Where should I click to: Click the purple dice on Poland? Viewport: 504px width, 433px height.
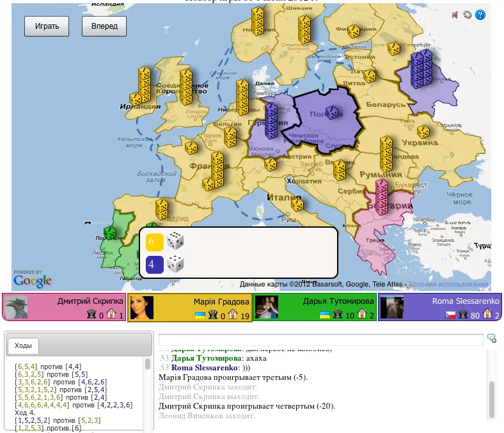[333, 113]
